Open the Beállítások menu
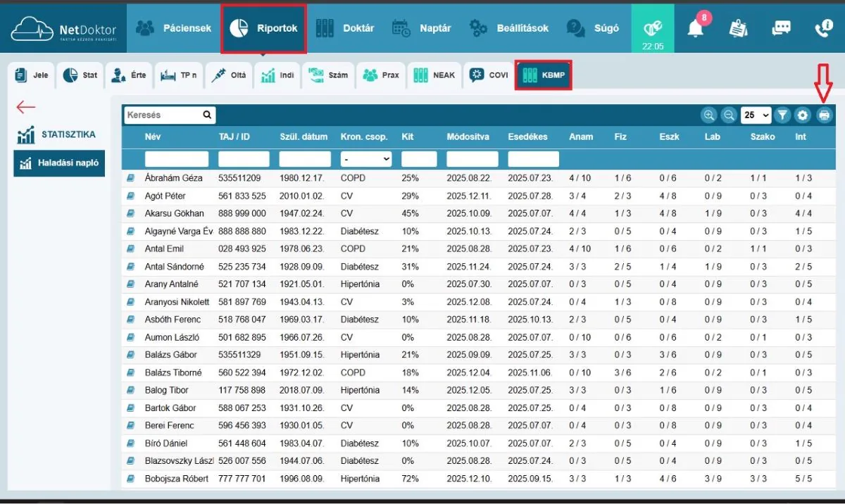Image resolution: width=845 pixels, height=504 pixels. 508,28
